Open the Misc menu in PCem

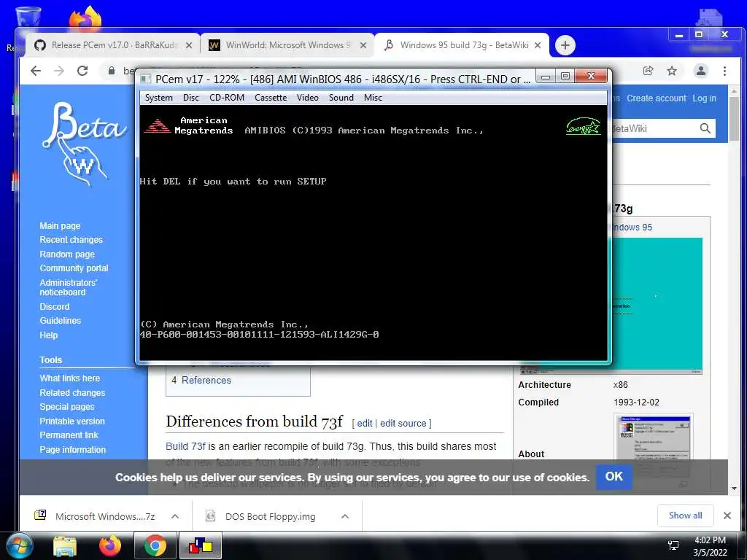coord(373,98)
